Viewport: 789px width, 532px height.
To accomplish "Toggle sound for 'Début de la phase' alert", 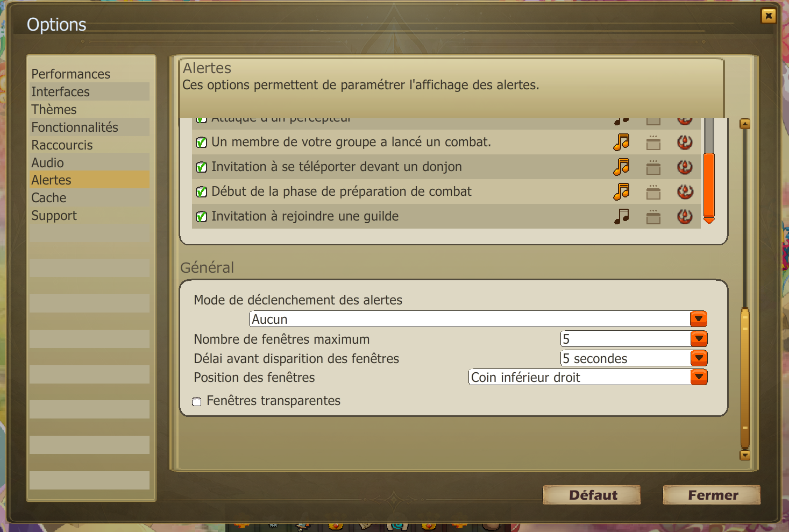I will pos(621,191).
